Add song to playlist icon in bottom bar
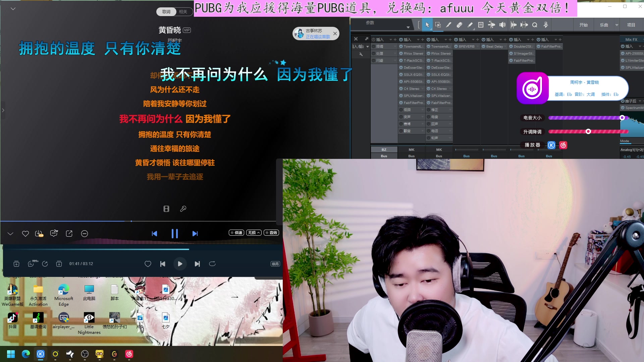The width and height of the screenshot is (644, 362). click(x=16, y=264)
